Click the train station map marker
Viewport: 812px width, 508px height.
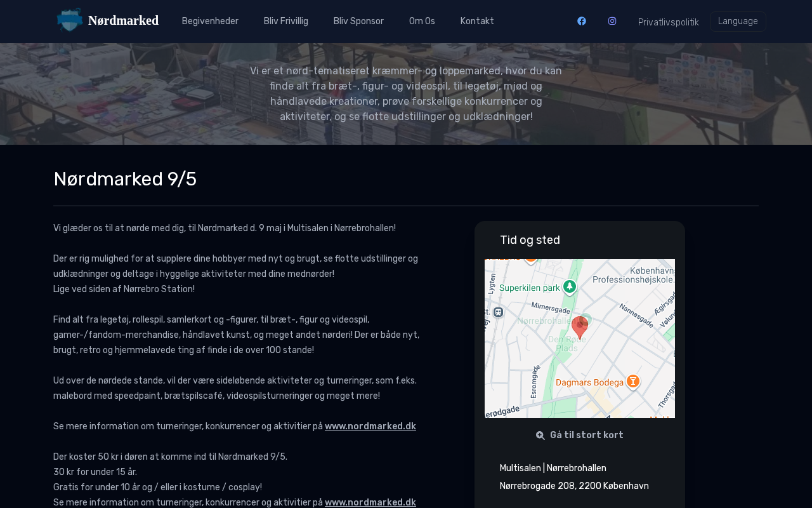498,312
